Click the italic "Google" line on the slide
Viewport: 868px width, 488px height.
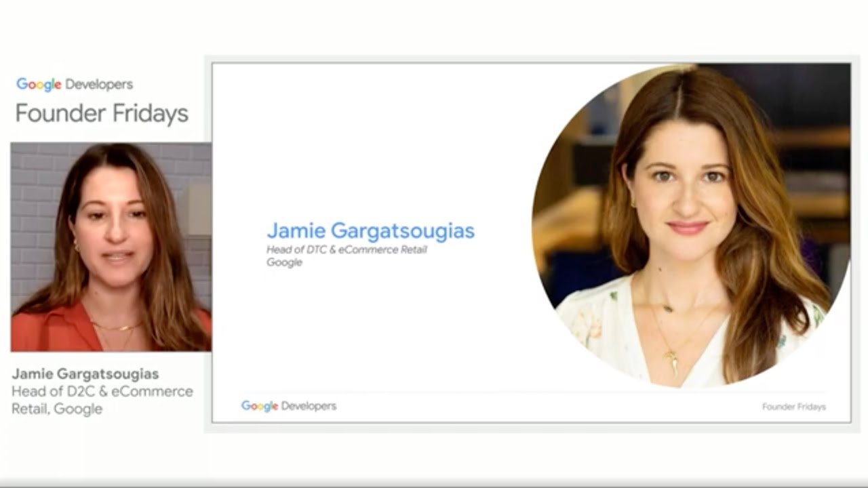tap(284, 262)
